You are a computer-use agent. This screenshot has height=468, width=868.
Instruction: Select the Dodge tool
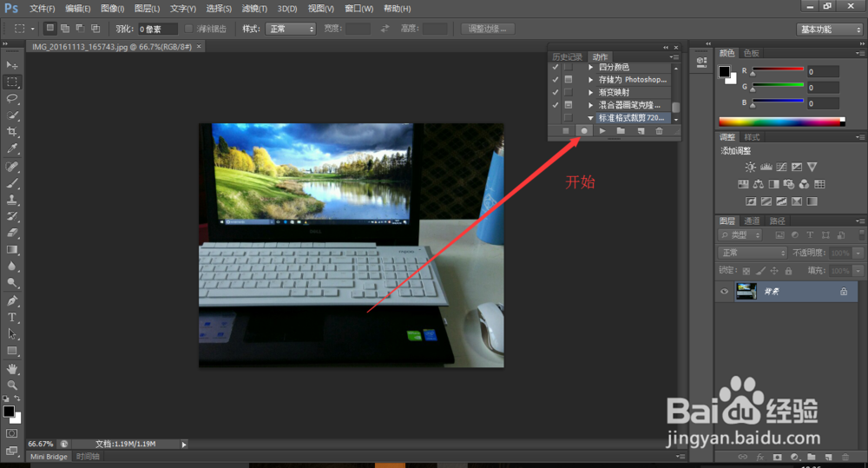pos(11,283)
